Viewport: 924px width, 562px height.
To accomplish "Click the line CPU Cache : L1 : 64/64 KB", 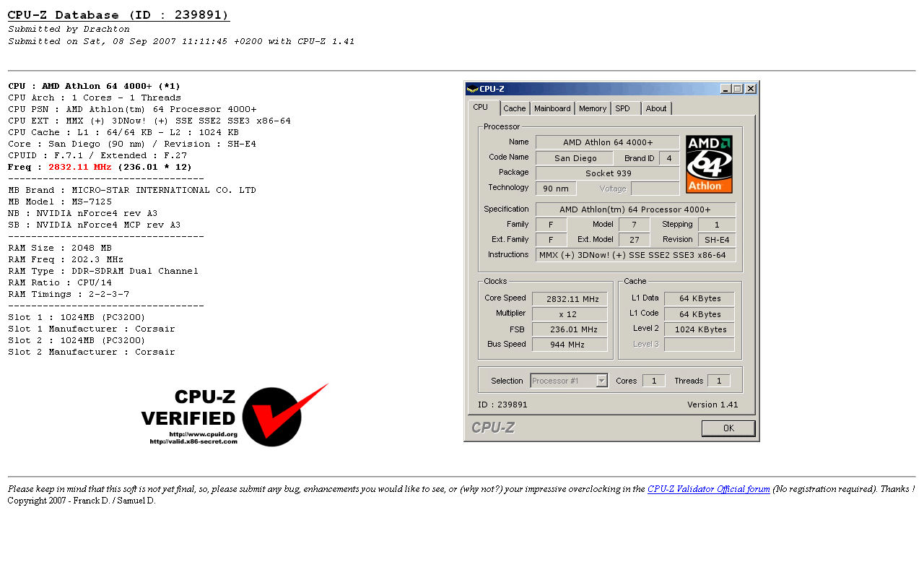I will pos(123,132).
